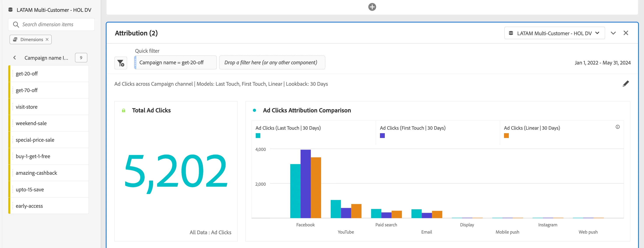
Task: Click the teal Last Touch legend swatch
Action: (x=258, y=136)
